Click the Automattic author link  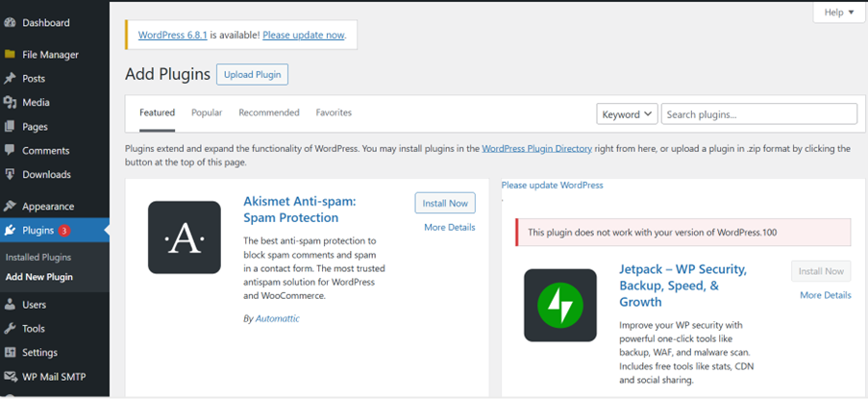(x=278, y=319)
